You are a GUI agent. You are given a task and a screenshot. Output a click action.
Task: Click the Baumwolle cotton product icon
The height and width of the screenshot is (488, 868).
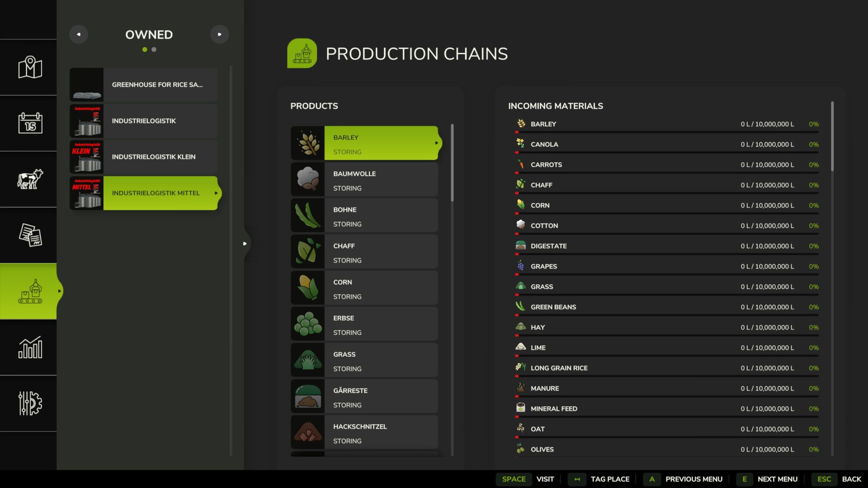[x=308, y=179]
